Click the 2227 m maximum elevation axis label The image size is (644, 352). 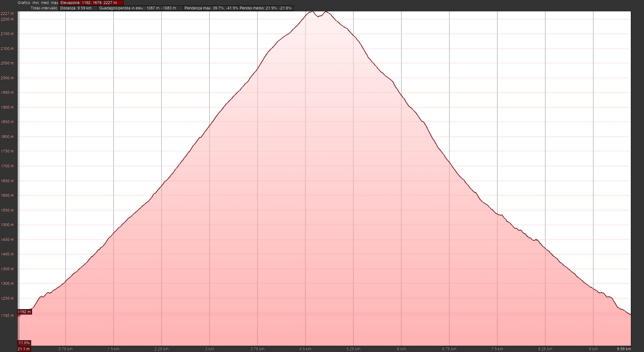pyautogui.click(x=7, y=13)
